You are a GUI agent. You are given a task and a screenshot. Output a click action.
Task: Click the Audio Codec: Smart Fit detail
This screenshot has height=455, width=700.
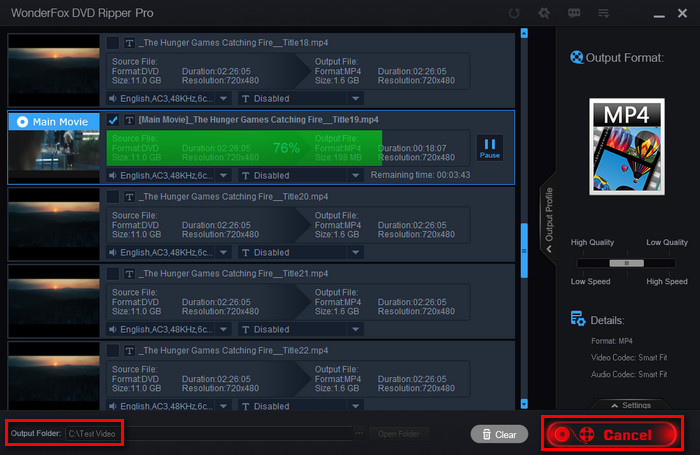click(629, 374)
